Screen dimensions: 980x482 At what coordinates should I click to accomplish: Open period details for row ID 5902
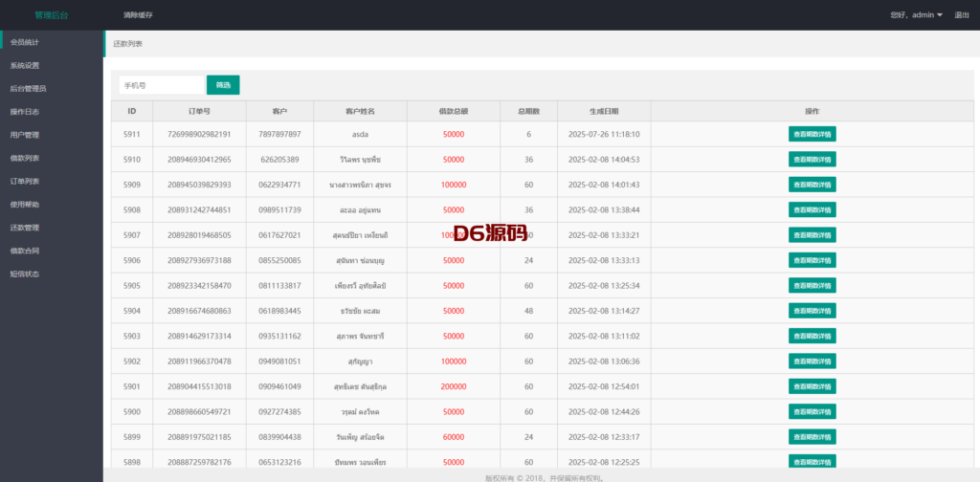click(x=812, y=361)
